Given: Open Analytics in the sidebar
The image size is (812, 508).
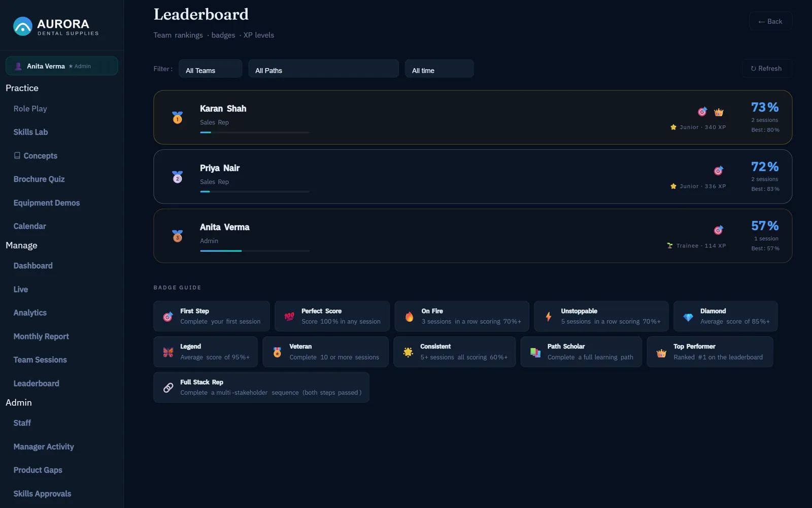Looking at the screenshot, I should 30,313.
